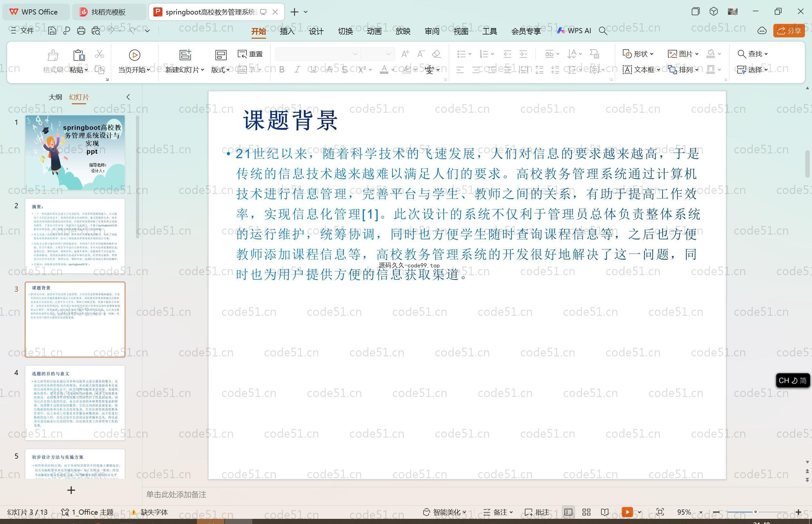Click the orange slideshow play button

click(627, 512)
